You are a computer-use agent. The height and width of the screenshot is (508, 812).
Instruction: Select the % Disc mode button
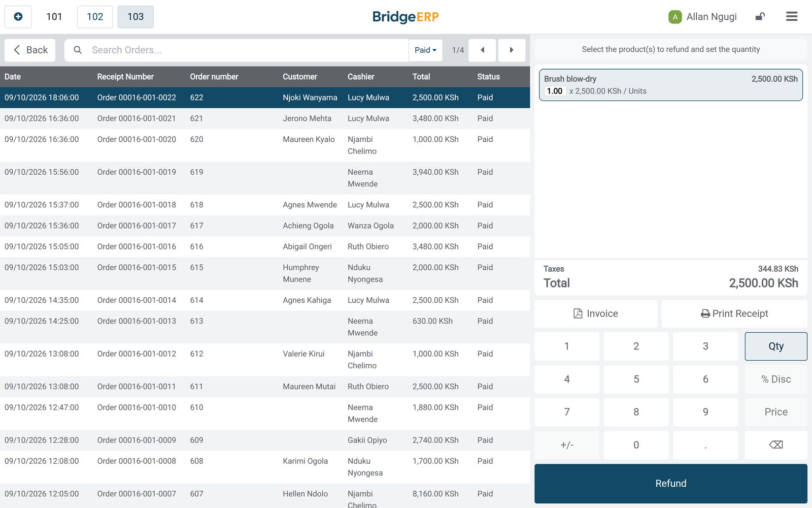click(776, 379)
